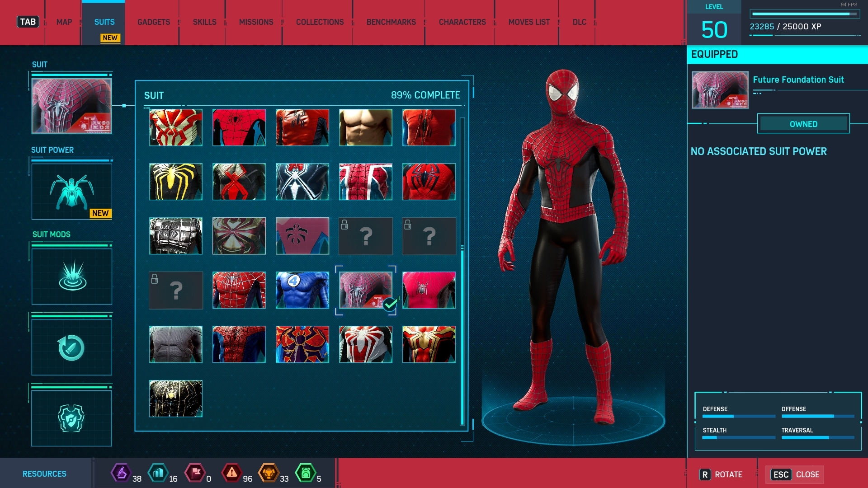This screenshot has height=488, width=868.
Task: Select the second suit mod refresh icon
Action: (x=71, y=347)
